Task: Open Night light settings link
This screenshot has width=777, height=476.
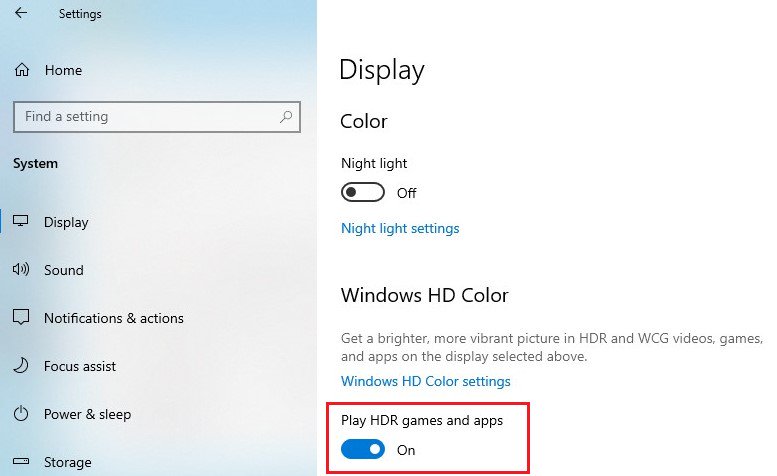Action: click(x=400, y=228)
